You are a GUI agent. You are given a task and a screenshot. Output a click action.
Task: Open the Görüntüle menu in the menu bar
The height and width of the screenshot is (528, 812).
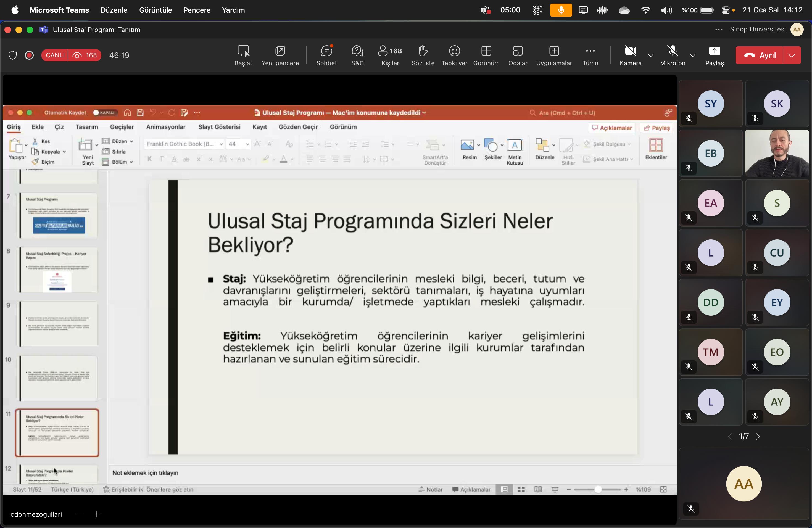(155, 10)
